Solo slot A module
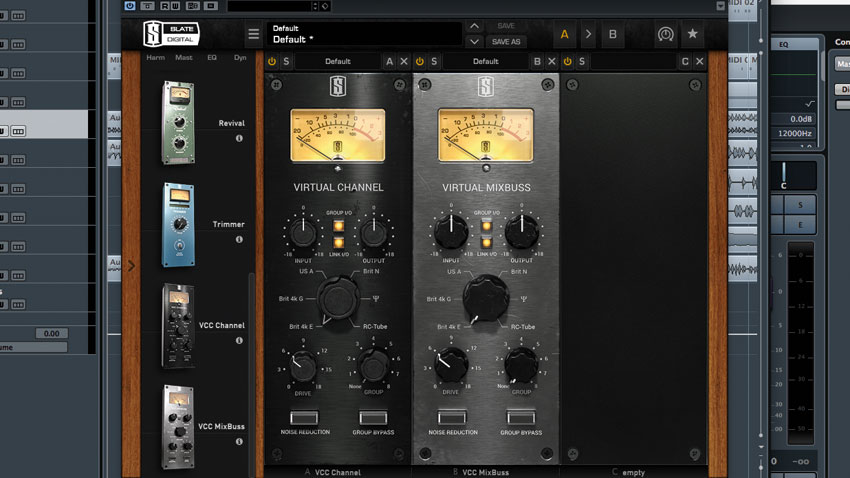 pos(286,61)
